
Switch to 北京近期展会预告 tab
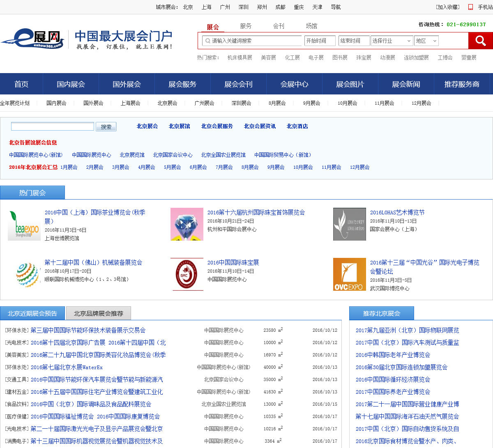(x=32, y=313)
